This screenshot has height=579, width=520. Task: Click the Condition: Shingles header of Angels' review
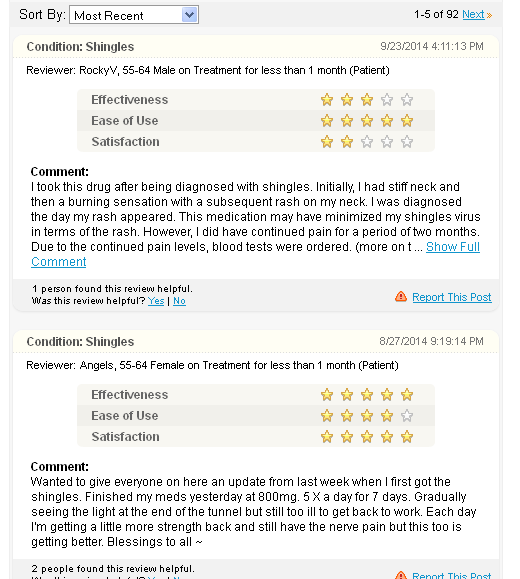pos(80,342)
